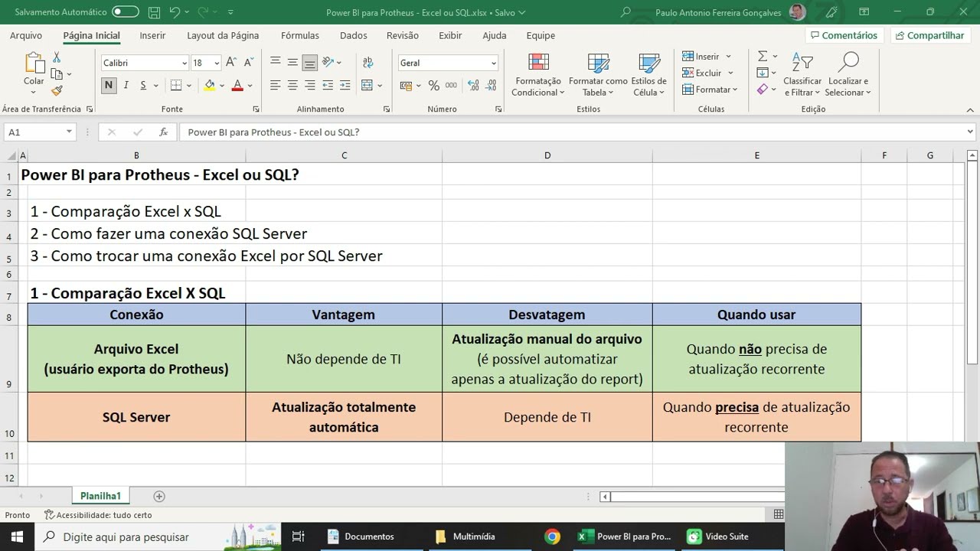Open the font size dropdown
Viewport: 980px width, 551px height.
(217, 63)
